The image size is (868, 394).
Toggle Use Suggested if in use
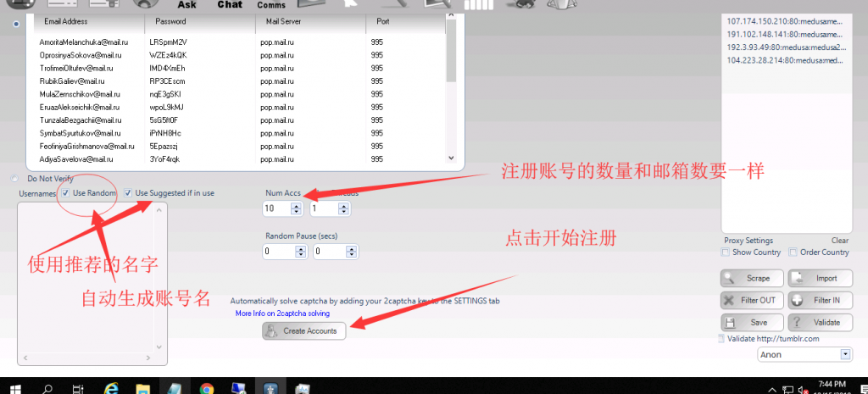click(128, 193)
